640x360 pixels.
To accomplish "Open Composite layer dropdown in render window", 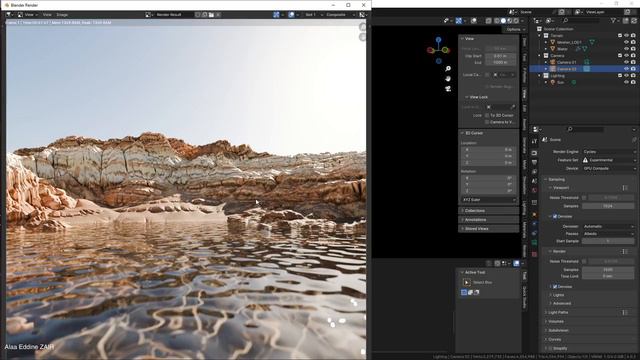I will click(x=340, y=15).
